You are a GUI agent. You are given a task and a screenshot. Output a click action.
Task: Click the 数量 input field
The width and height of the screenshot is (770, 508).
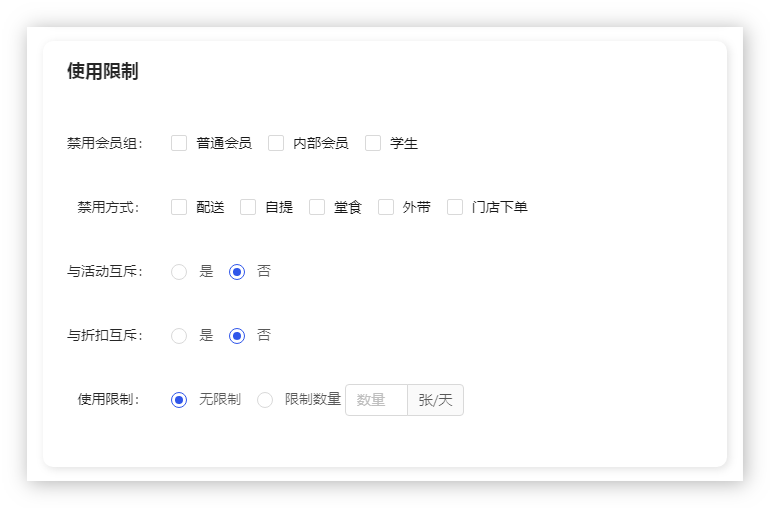376,400
